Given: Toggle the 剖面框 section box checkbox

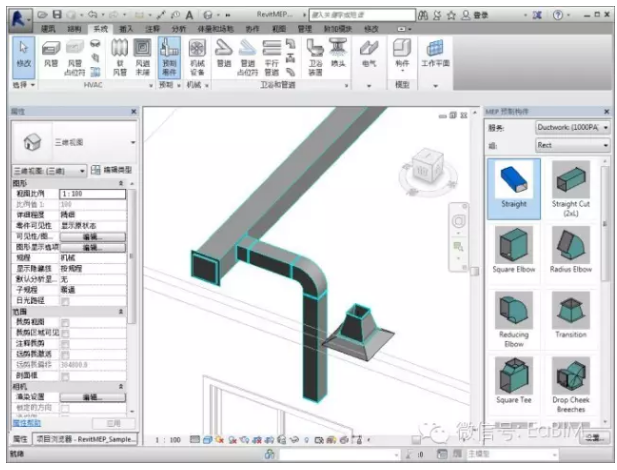Looking at the screenshot, I should coord(65,376).
